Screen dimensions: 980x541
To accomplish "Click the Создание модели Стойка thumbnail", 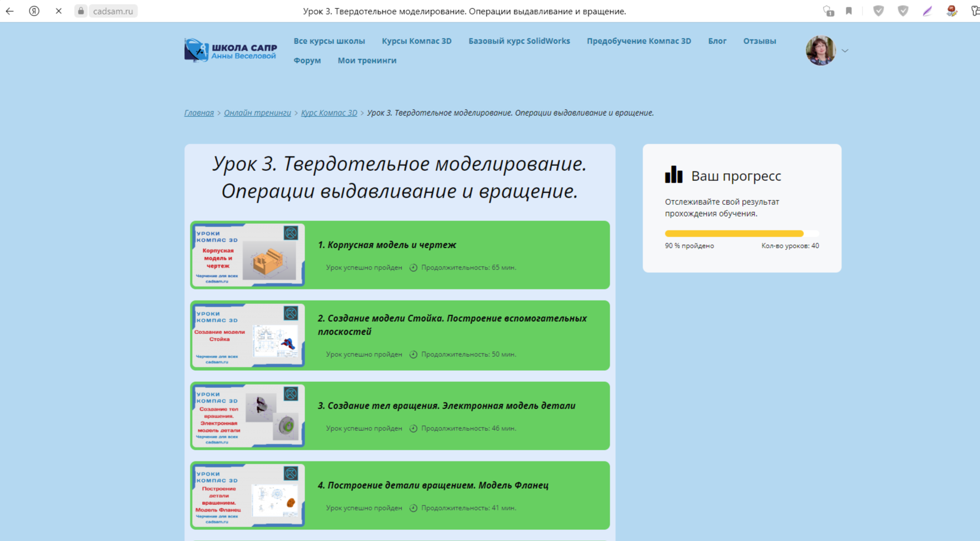I will 248,336.
